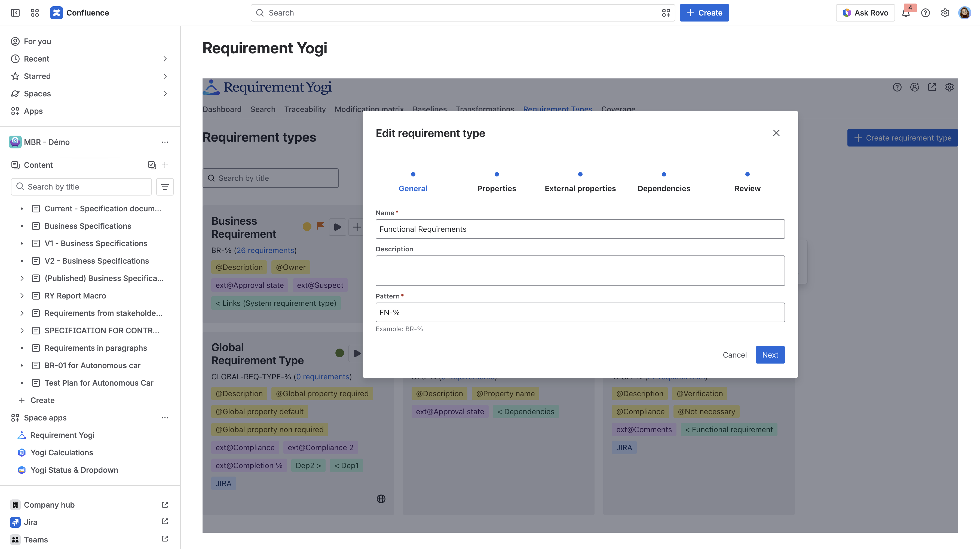Screen dimensions: 980x549
Task: Focus the Description text area
Action: (x=580, y=271)
